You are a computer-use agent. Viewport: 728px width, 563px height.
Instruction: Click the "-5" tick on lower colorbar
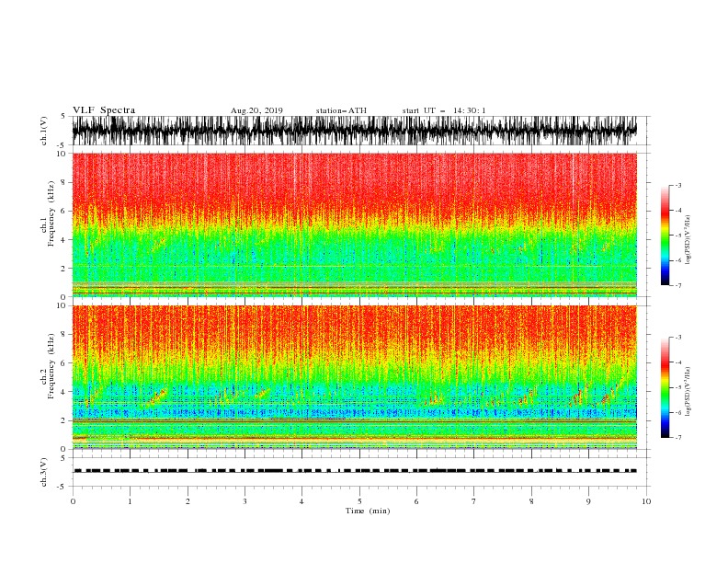point(677,387)
